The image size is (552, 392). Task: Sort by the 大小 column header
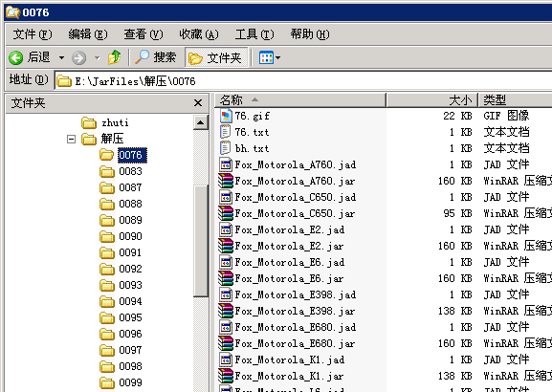point(432,100)
